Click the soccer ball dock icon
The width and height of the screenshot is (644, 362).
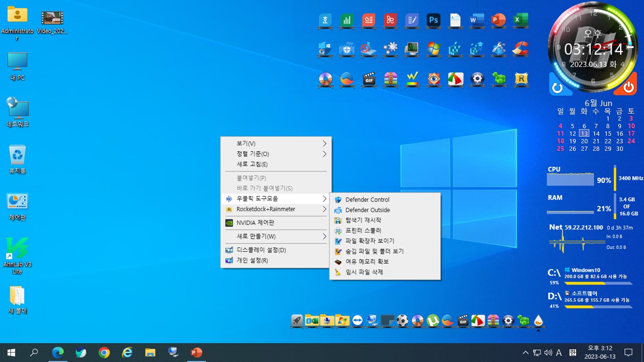(403, 320)
